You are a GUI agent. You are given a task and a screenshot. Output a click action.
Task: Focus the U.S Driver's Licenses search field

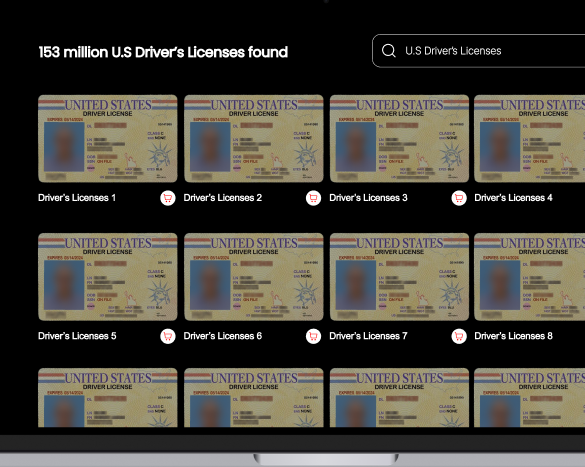point(479,51)
